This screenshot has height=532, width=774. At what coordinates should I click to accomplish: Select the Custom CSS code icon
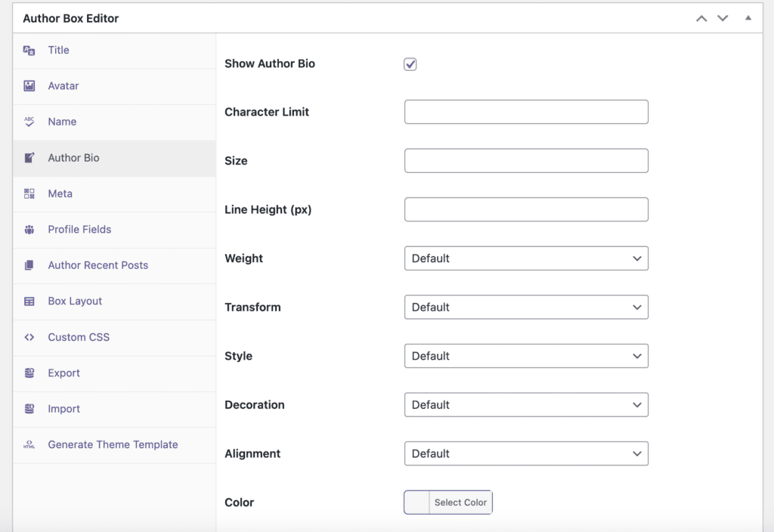point(30,337)
